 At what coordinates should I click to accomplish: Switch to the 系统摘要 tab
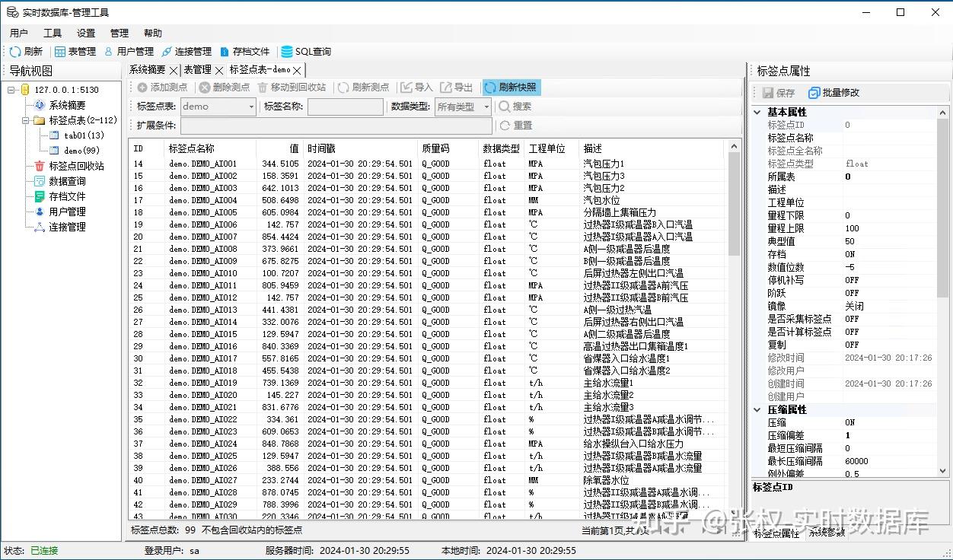[x=148, y=69]
